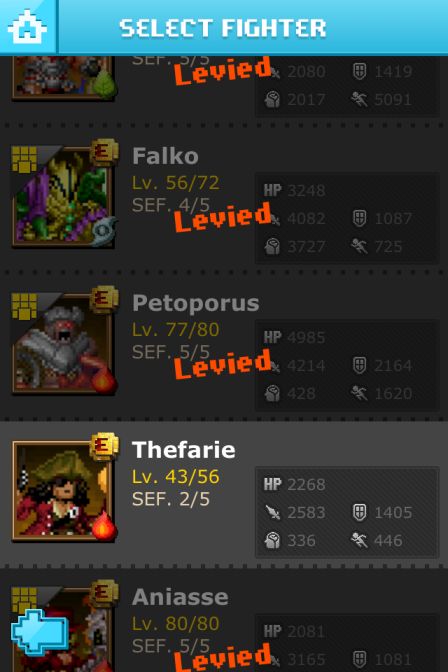This screenshot has height=672, width=448.
Task: Open Thefarie's stats panel
Action: (347, 512)
